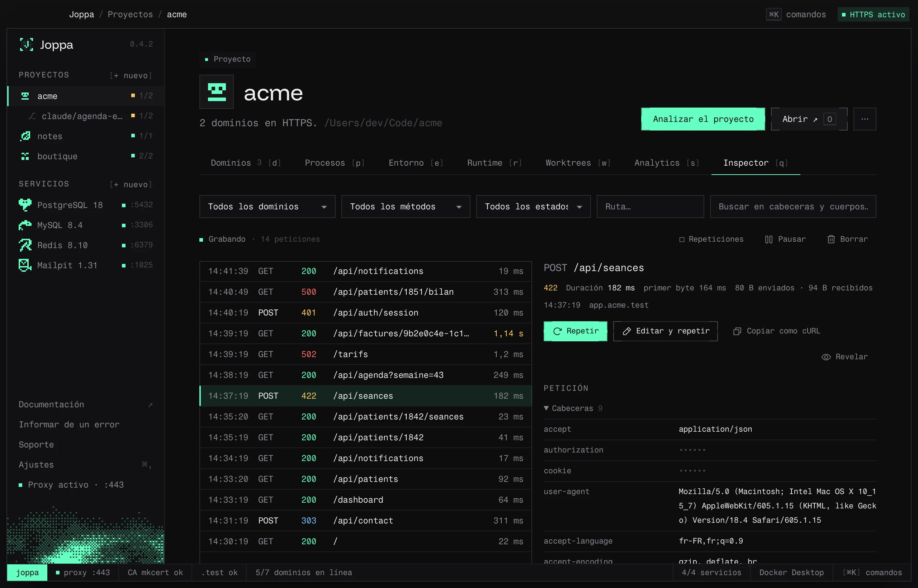Open the acme project icon in sidebar
The image size is (918, 588).
click(25, 96)
